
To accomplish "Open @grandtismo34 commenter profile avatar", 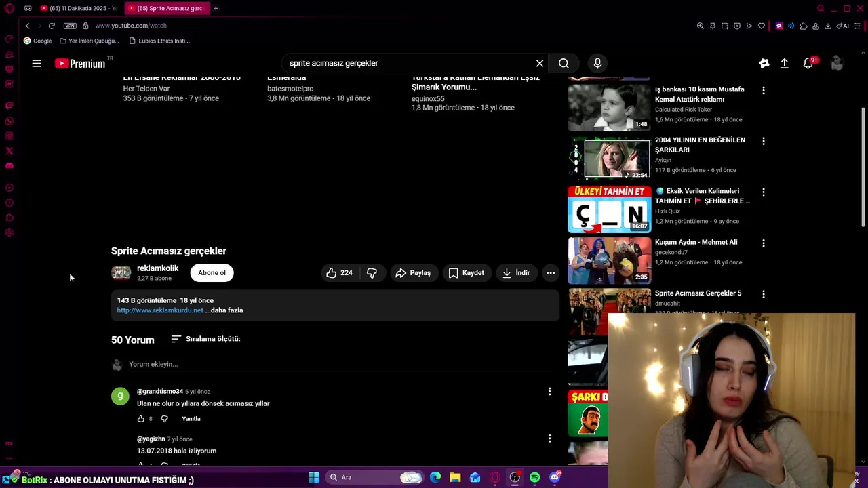I will [120, 396].
